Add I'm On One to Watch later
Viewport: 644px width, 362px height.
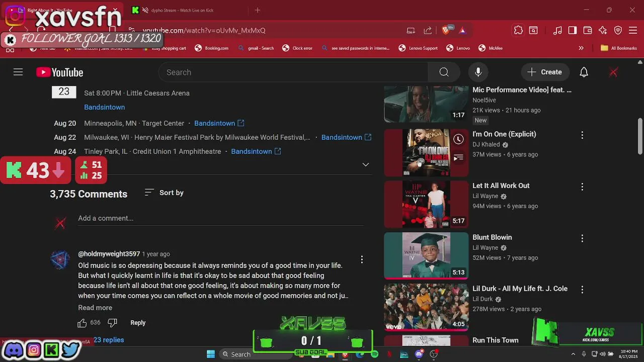[458, 139]
